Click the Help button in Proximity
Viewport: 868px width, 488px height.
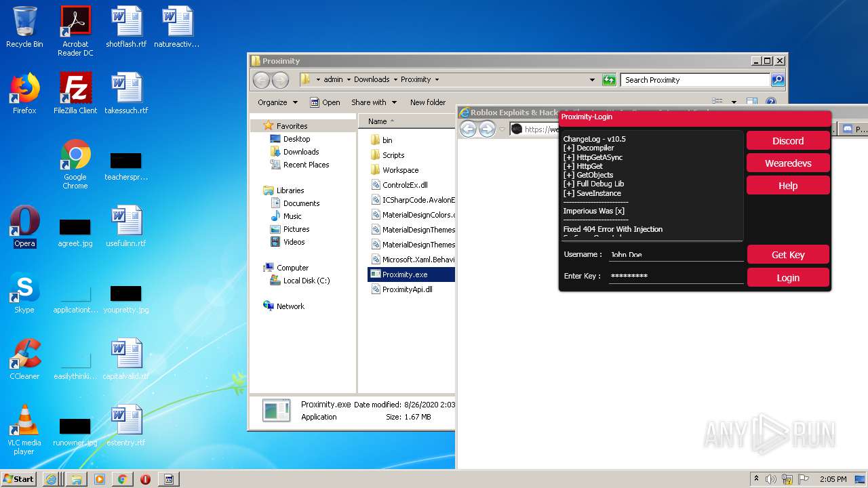click(788, 186)
